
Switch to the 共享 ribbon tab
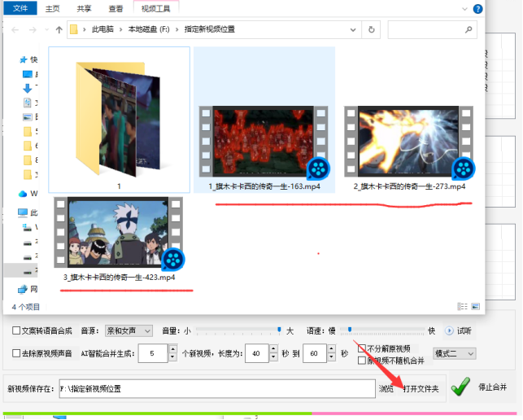(84, 8)
